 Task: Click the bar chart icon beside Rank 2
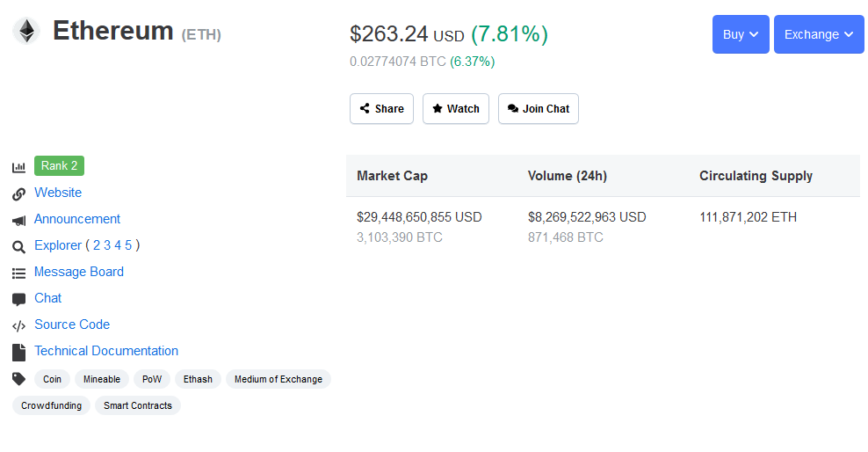point(18,167)
